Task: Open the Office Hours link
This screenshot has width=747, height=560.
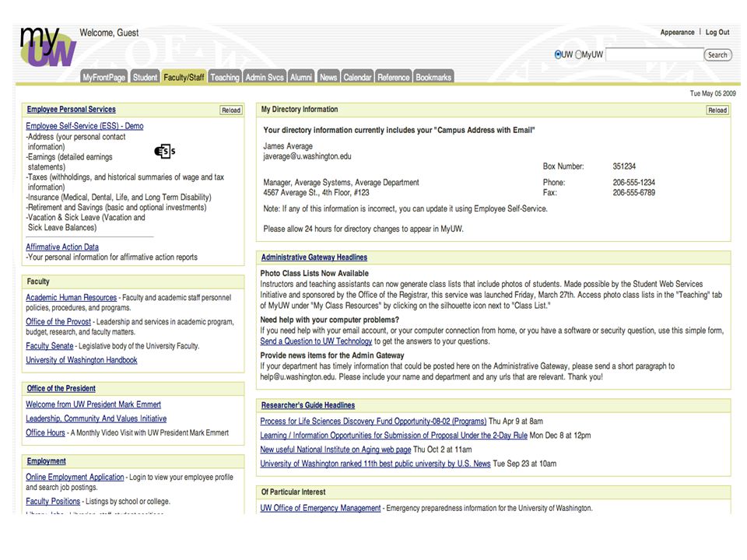Action: pyautogui.click(x=45, y=432)
